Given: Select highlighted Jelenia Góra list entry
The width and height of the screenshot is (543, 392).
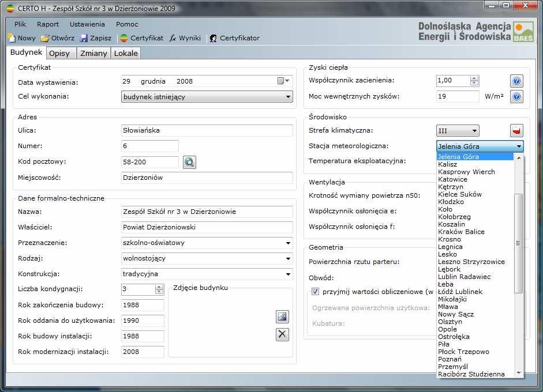Looking at the screenshot, I should pos(475,157).
